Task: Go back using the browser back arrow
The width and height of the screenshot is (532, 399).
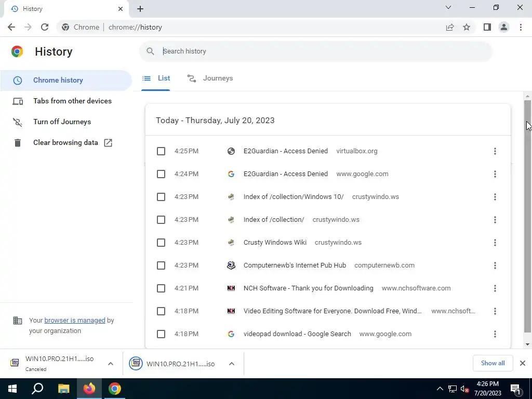Action: (11, 27)
